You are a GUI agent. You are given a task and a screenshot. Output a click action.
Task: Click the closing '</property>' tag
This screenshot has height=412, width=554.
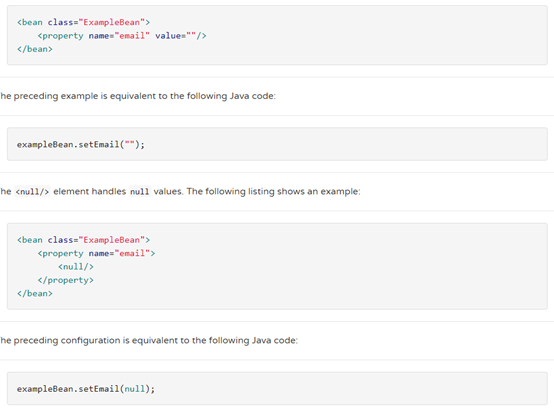tap(66, 280)
